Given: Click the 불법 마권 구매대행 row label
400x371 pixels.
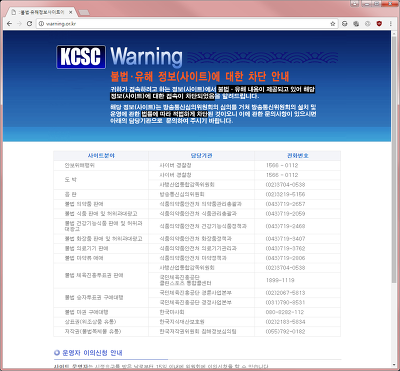Looking at the screenshot, I should (86, 312).
